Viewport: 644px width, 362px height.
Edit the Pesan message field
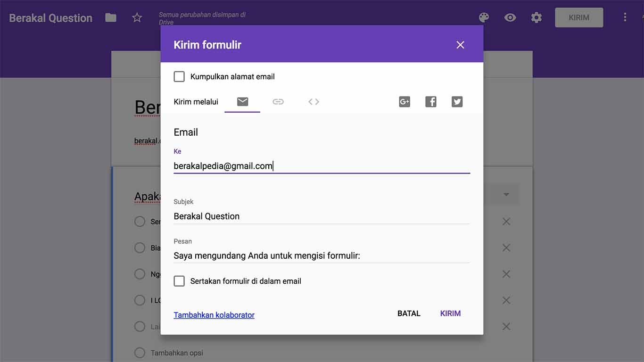tap(322, 256)
